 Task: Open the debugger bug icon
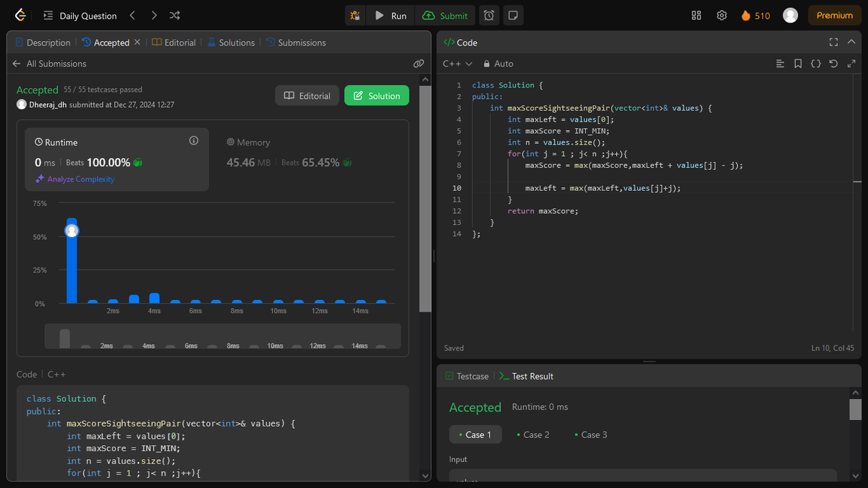[354, 15]
